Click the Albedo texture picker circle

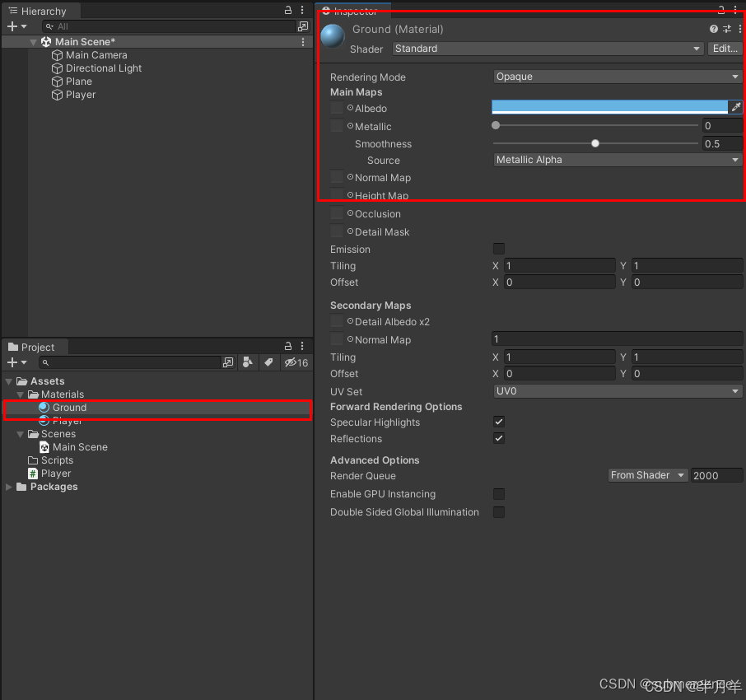350,108
